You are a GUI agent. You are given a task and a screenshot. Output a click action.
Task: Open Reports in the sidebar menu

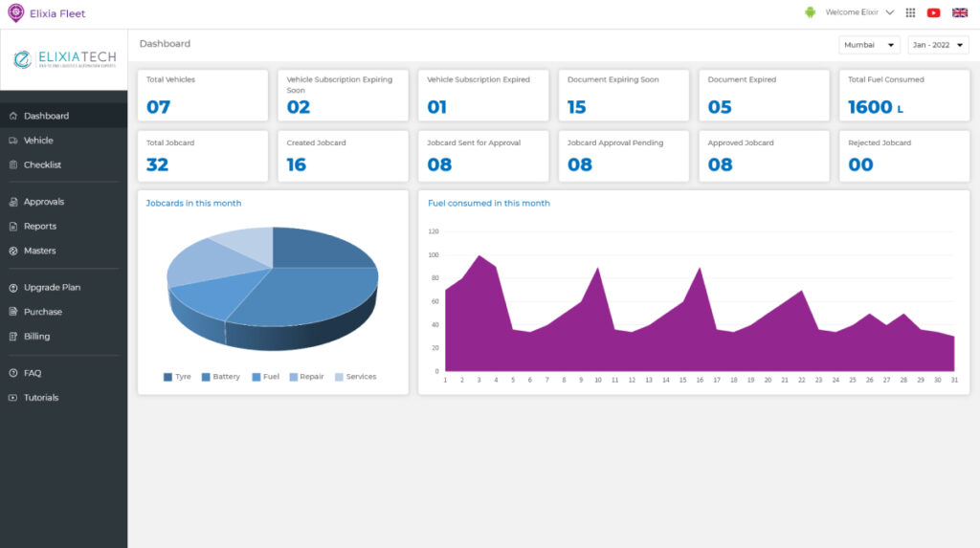pyautogui.click(x=40, y=227)
